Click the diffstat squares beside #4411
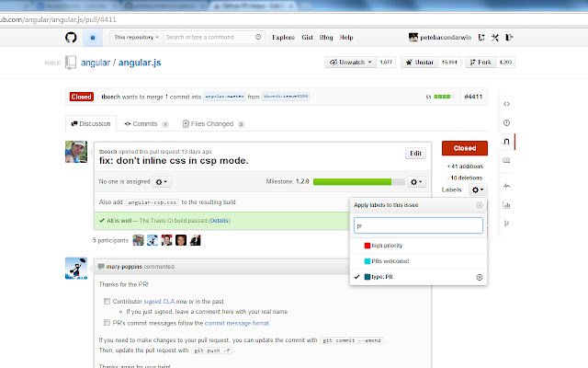 click(x=442, y=97)
